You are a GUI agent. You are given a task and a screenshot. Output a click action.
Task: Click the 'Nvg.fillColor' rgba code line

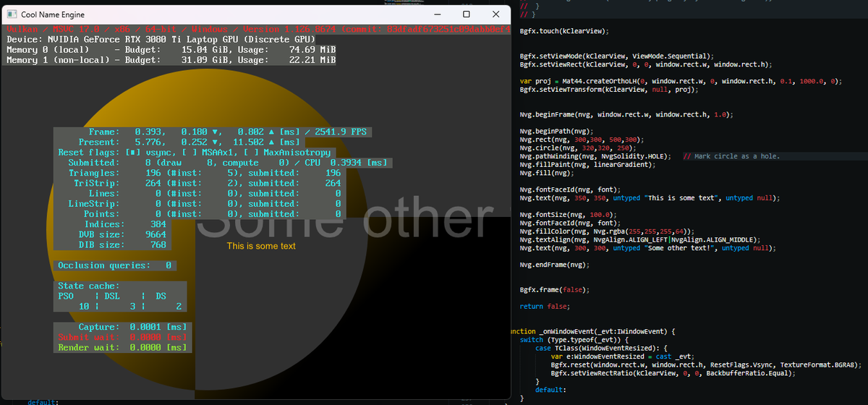[607, 231]
